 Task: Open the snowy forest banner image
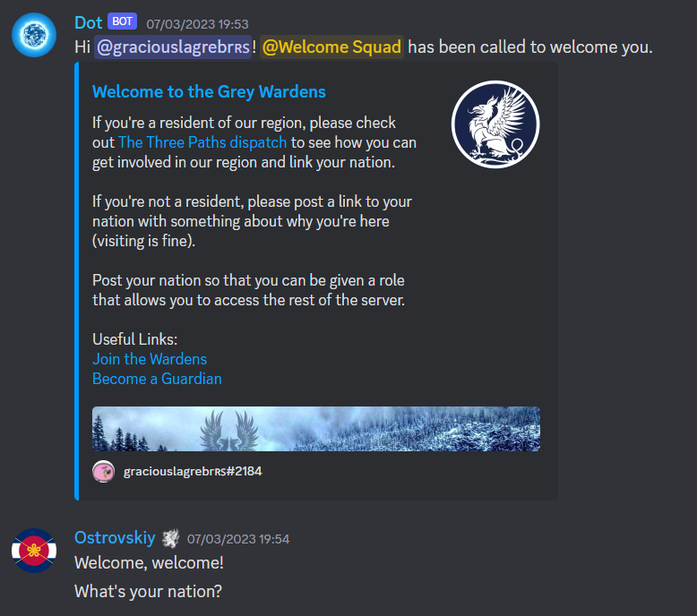tap(316, 429)
